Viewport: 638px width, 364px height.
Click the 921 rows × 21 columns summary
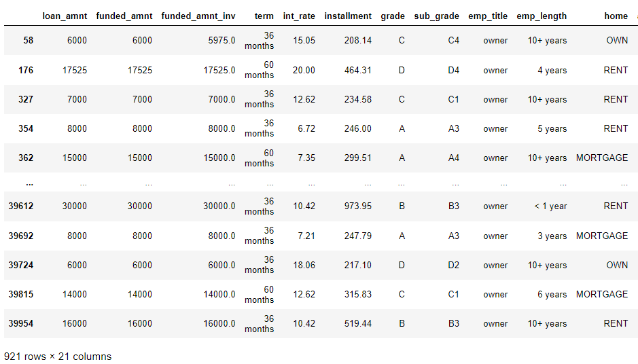[58, 357]
